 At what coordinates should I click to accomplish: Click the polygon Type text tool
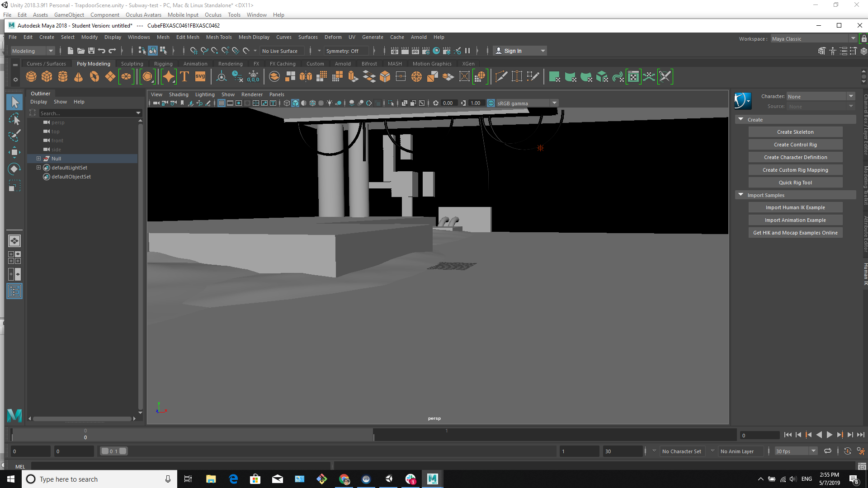point(184,77)
